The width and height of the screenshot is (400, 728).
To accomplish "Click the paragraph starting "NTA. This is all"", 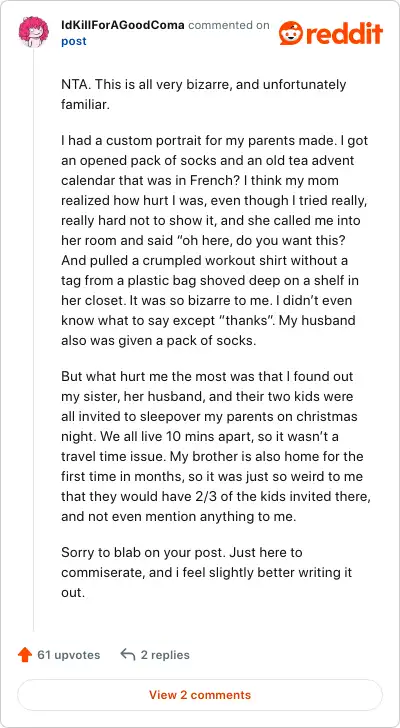I will click(204, 94).
